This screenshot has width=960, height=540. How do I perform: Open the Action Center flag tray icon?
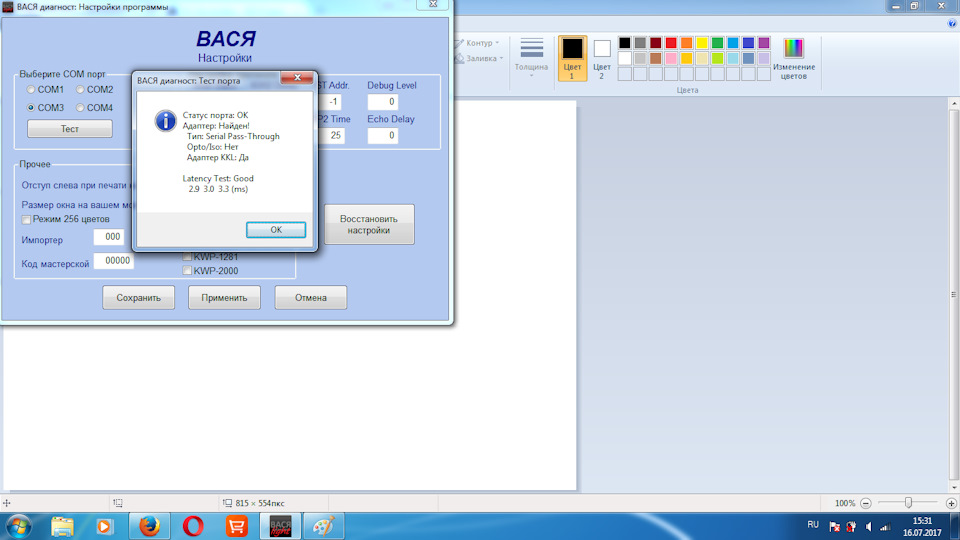pos(834,527)
